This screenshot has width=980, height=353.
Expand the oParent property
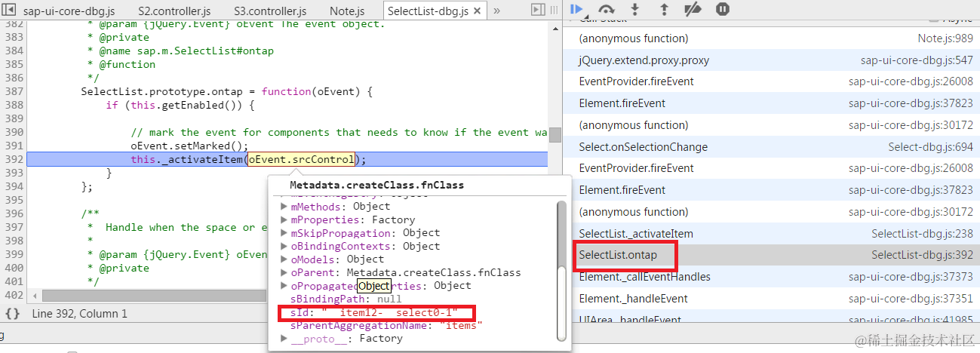[x=284, y=273]
